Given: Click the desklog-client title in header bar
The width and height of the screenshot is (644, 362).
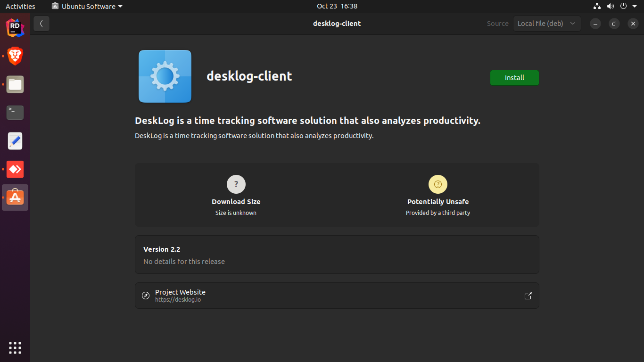Looking at the screenshot, I should (x=337, y=24).
